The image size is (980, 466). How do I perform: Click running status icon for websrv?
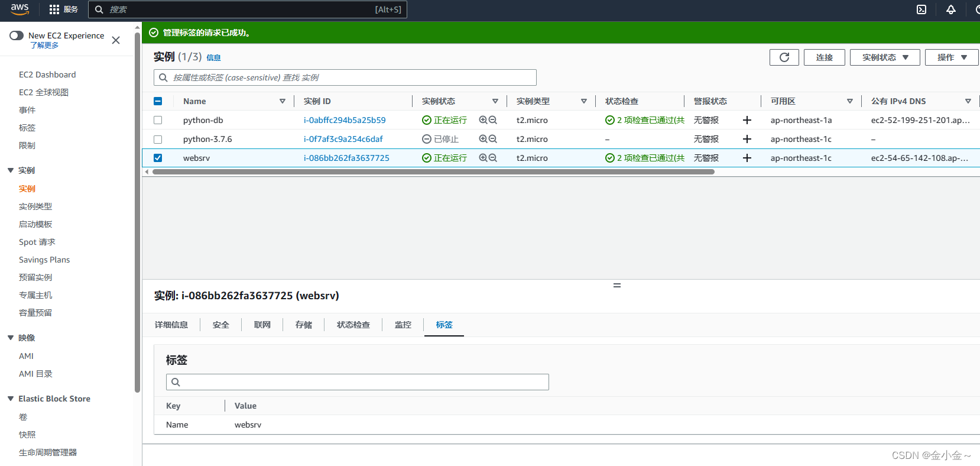(426, 158)
